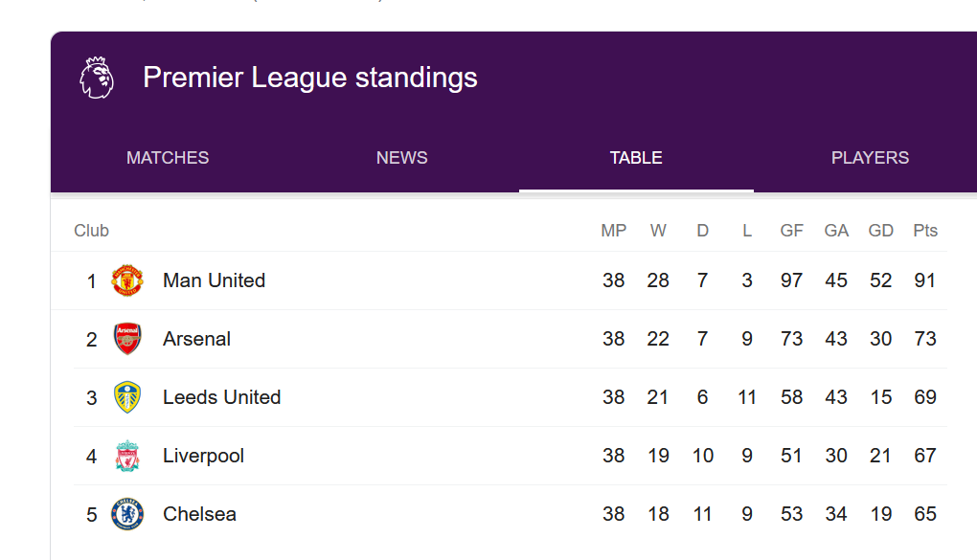Click the Premier League lion logo

point(97,78)
